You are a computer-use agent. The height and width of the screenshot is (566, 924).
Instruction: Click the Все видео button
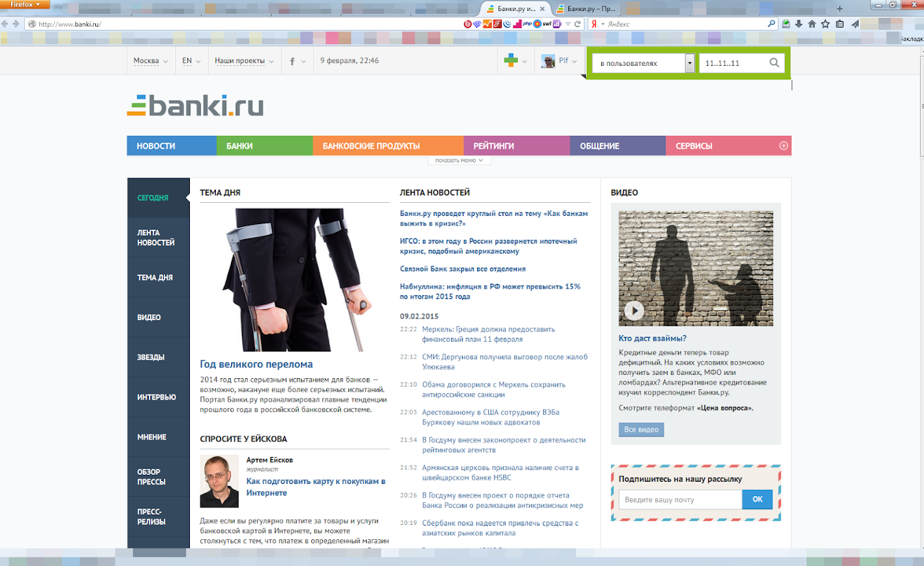pyautogui.click(x=642, y=430)
